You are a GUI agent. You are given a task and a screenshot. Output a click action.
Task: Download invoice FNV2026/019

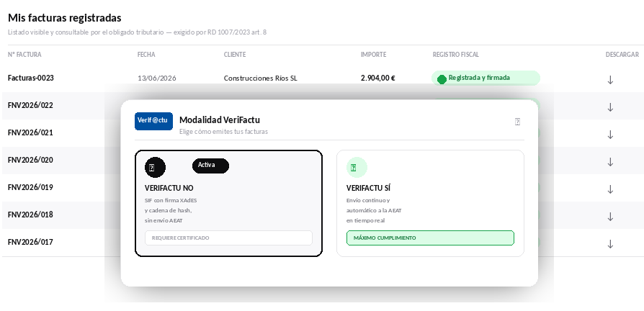(x=610, y=189)
